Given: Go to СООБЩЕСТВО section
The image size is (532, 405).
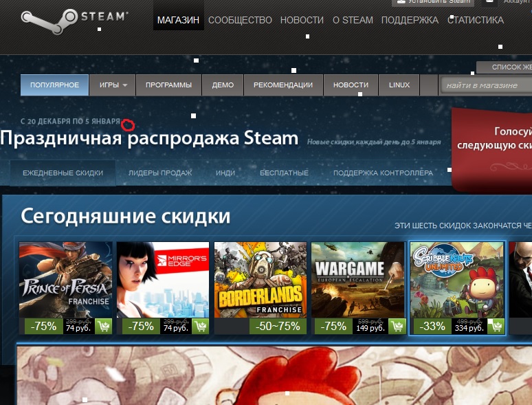Looking at the screenshot, I should (240, 20).
